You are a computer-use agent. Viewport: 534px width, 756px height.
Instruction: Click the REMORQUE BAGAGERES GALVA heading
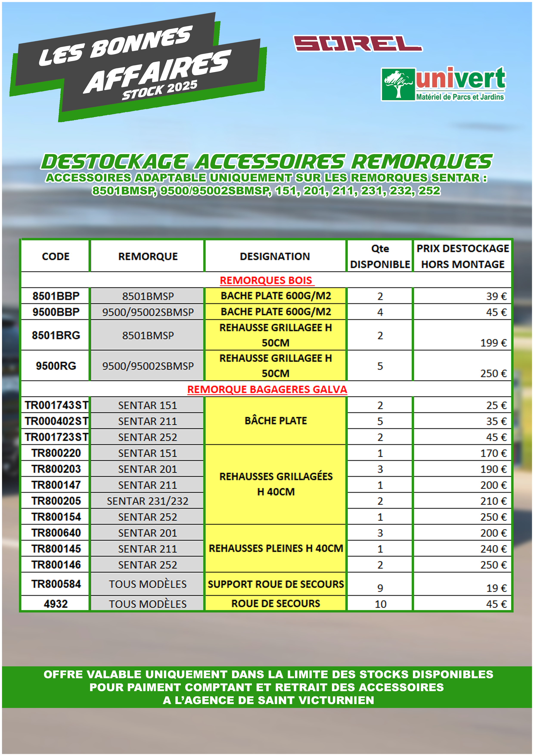pyautogui.click(x=267, y=389)
